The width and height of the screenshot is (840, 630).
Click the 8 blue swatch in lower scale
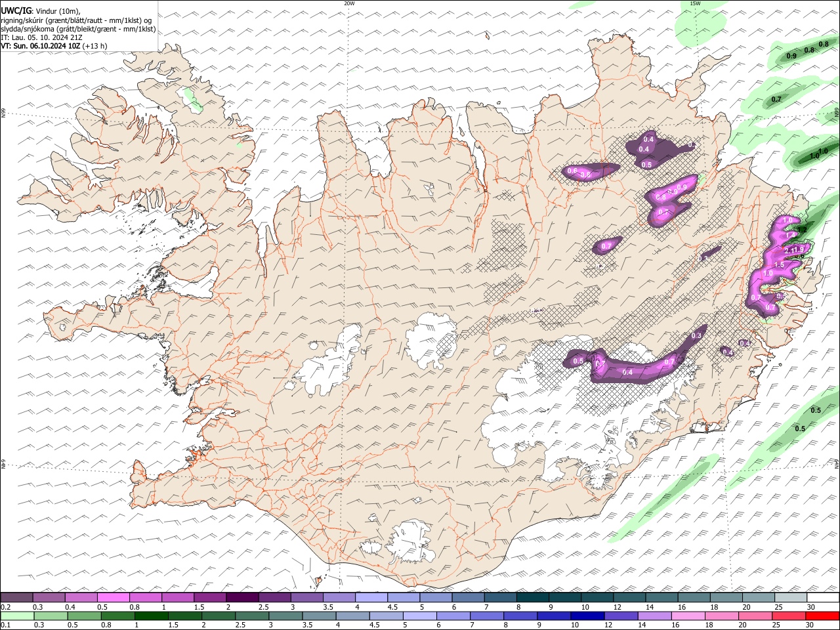coord(520,616)
